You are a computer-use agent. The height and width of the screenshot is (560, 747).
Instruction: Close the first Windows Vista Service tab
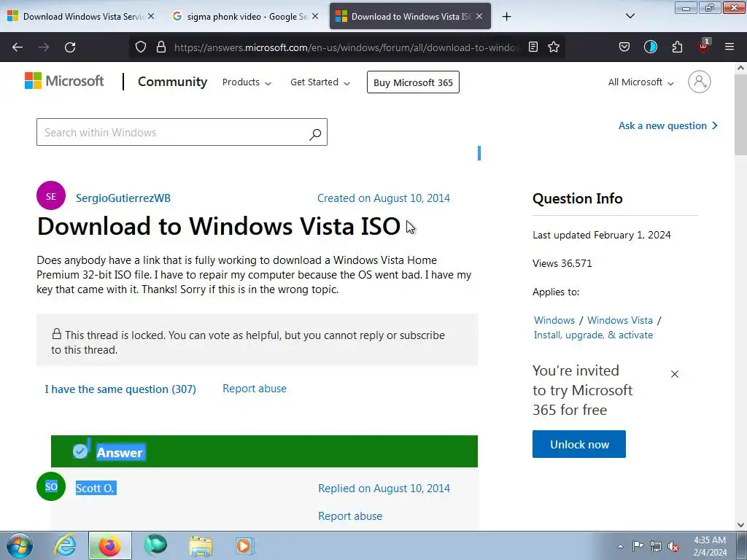151,16
